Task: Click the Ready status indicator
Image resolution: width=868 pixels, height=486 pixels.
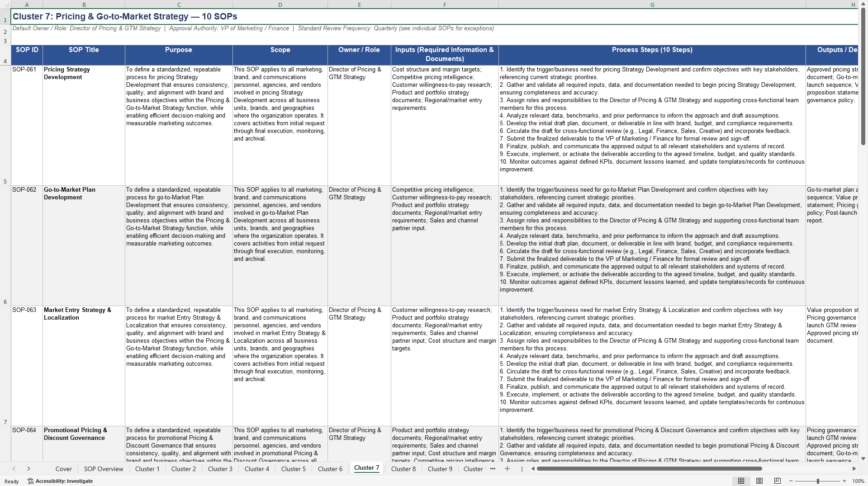Action: click(x=12, y=481)
